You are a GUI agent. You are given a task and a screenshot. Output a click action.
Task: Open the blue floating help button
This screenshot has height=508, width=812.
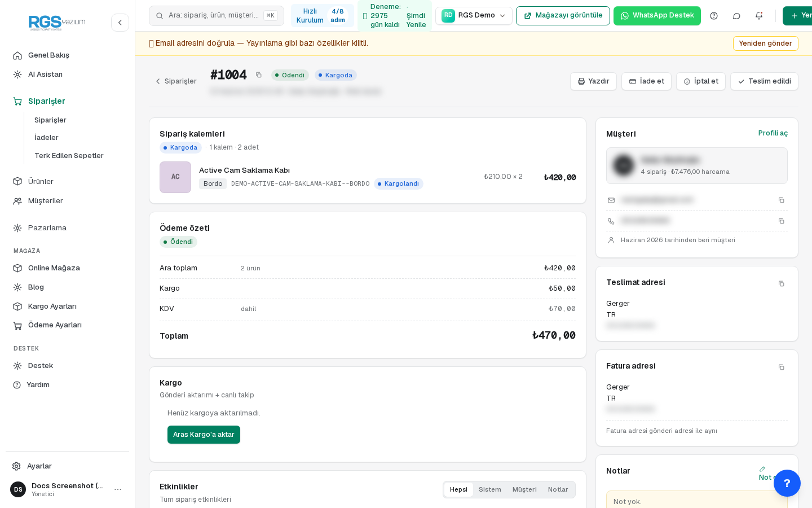click(x=787, y=483)
